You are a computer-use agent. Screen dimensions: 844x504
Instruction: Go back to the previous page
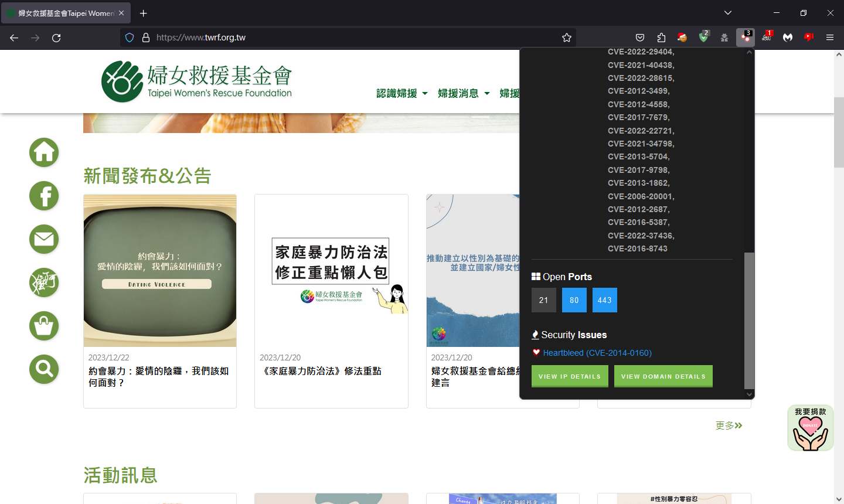(14, 38)
